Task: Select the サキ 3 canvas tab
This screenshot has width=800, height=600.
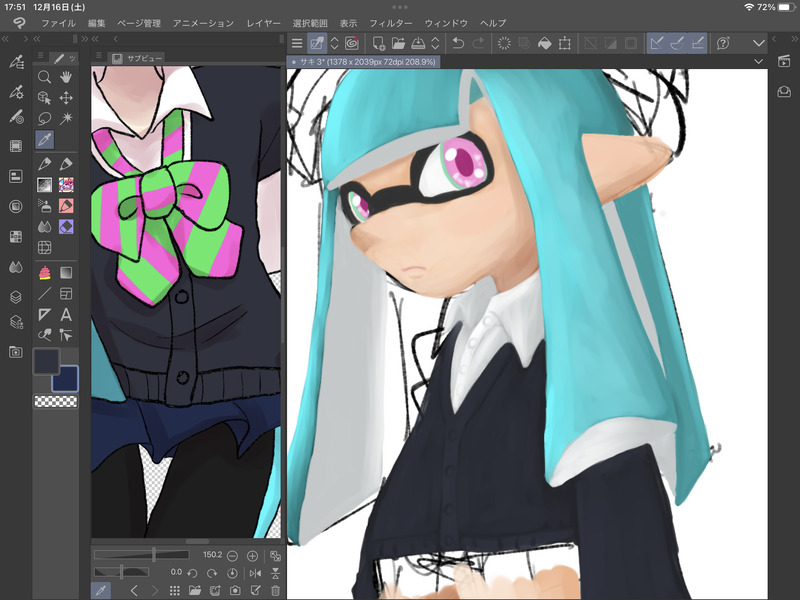Action: pyautogui.click(x=363, y=62)
